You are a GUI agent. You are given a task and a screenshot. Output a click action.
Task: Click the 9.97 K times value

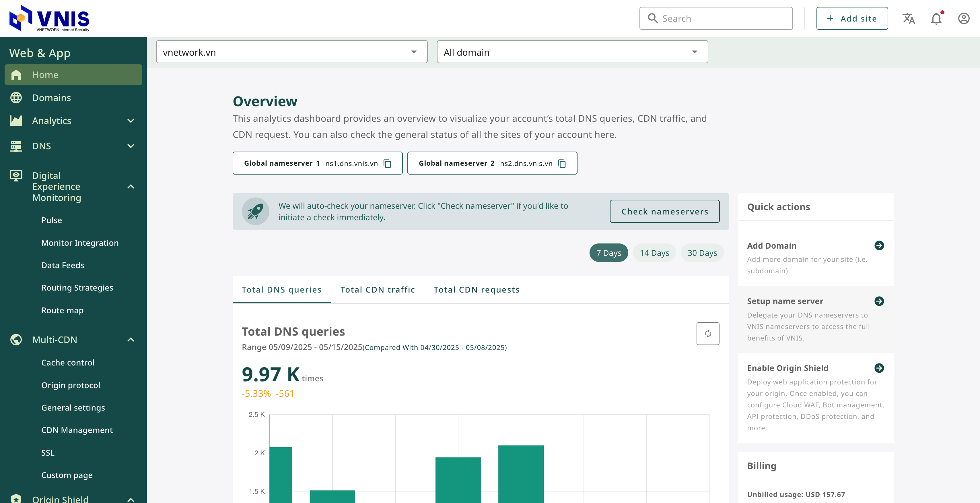(x=282, y=375)
